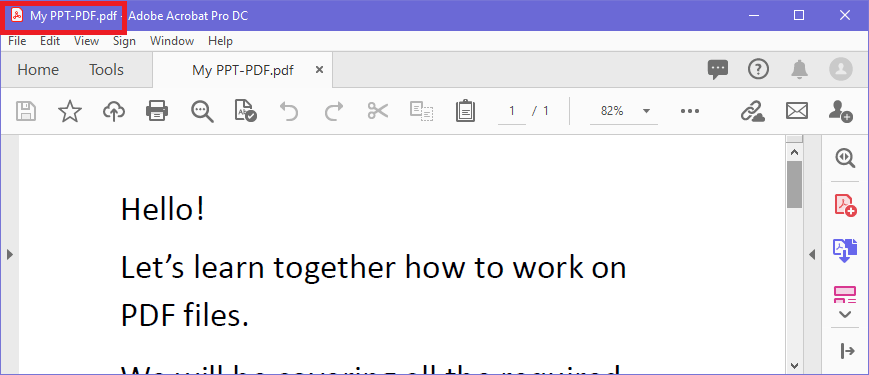This screenshot has width=869, height=375.
Task: Open zoom level dropdown arrow
Action: pos(646,111)
